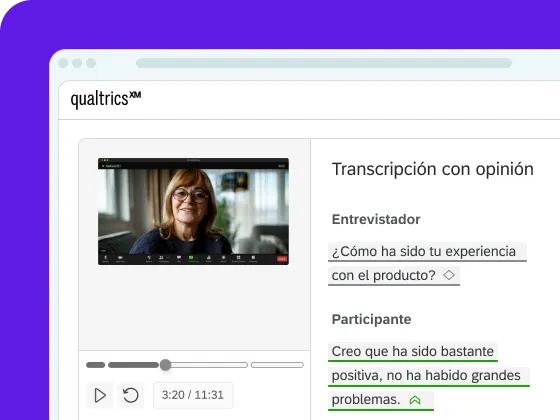560x420 pixels.
Task: Click the camera icon in the video toolbar
Action: click(x=120, y=258)
